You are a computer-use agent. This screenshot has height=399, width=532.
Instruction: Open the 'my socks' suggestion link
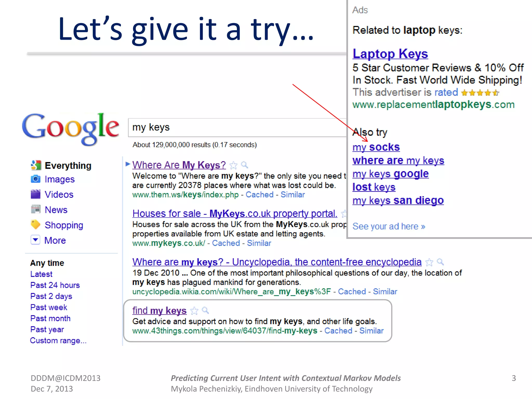pos(376,147)
